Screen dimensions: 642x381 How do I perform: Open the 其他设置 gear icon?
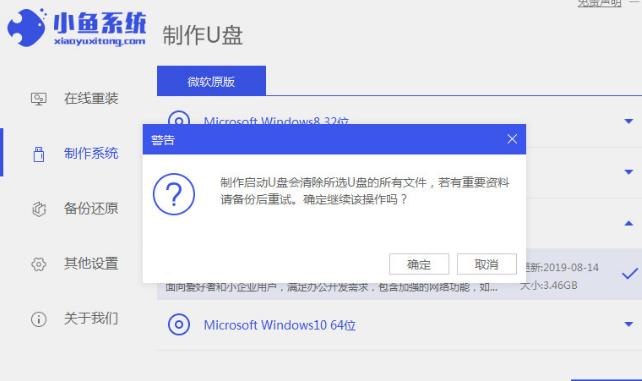click(38, 264)
